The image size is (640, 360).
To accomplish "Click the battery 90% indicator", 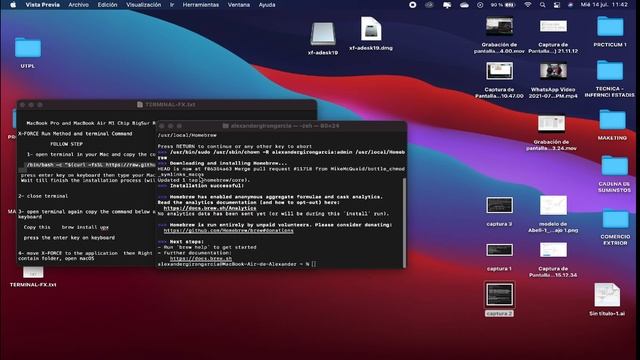I will click(503, 5).
